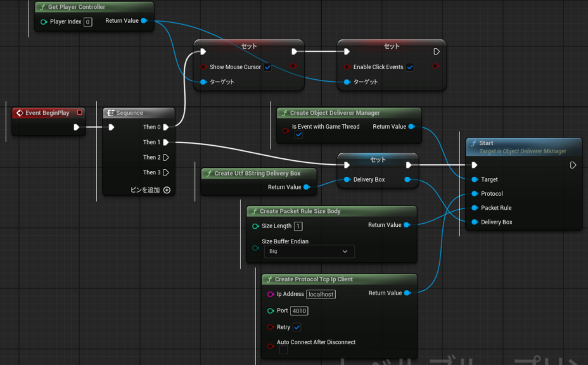Screen dimensions: 588x365
Task: Toggle Auto Connect After Disconnect checkbox
Action: (x=283, y=350)
